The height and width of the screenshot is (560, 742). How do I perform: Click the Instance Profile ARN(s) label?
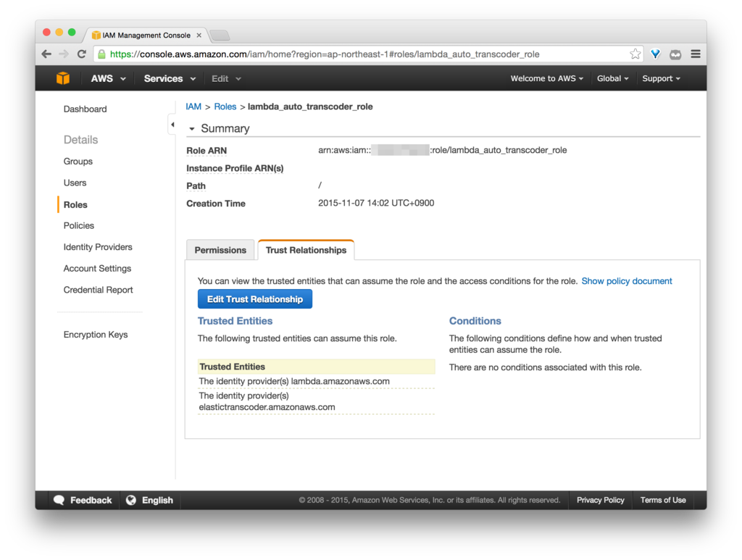(235, 168)
